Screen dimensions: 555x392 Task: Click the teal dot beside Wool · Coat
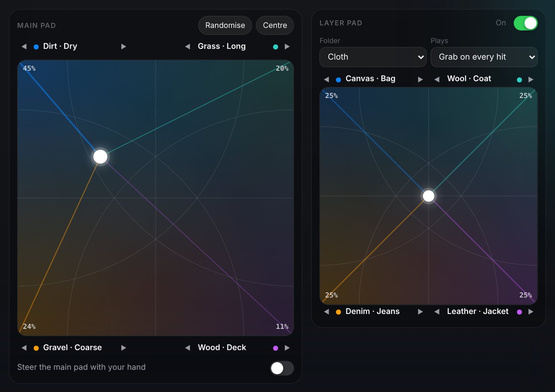[519, 80]
